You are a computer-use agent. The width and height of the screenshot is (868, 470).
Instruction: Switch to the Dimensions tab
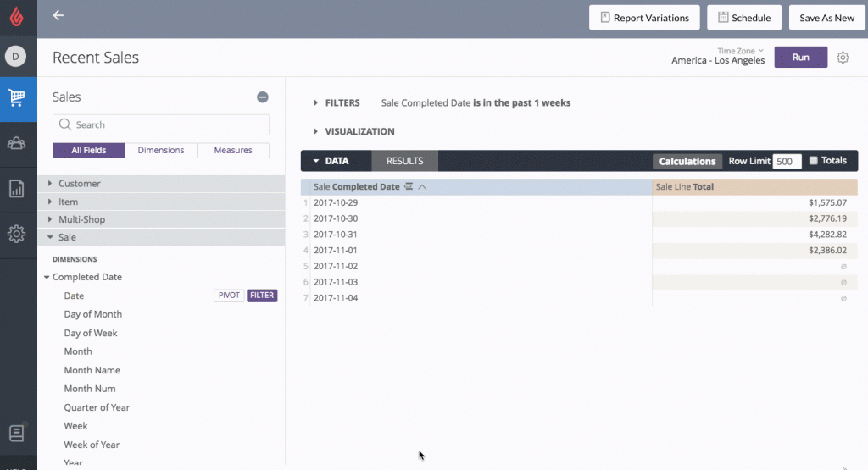click(161, 151)
